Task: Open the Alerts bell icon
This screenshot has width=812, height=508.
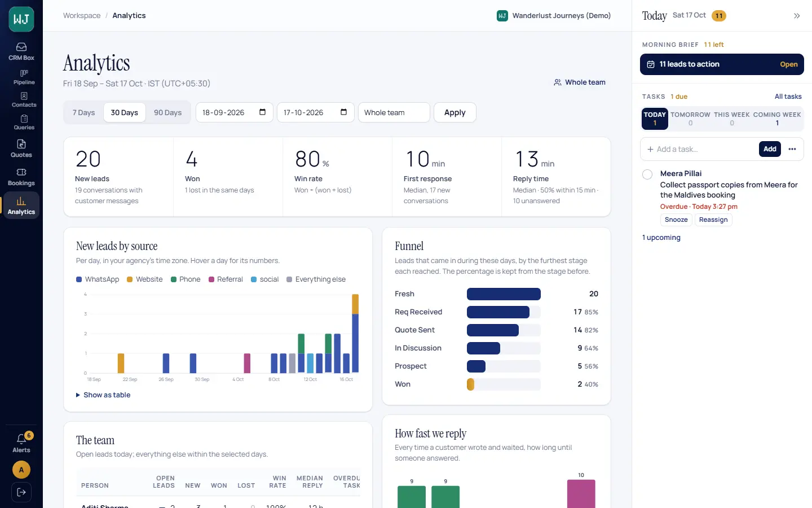Action: 21,443
